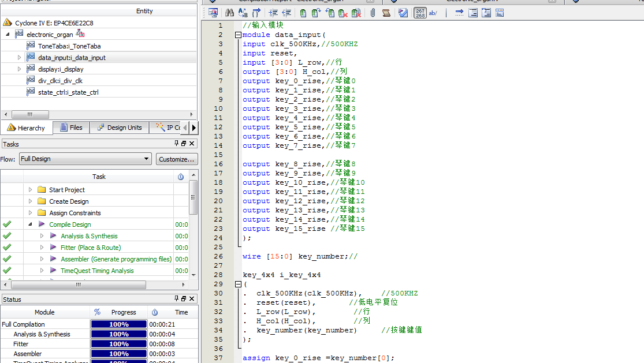
Task: Click the blue right-arrow icon in toolbar
Action: [x=459, y=13]
